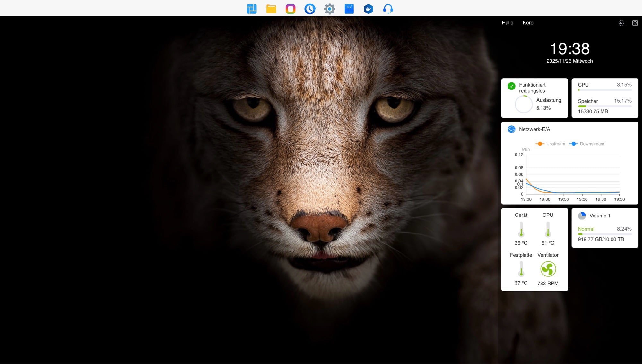Open the headset support app icon

click(388, 9)
